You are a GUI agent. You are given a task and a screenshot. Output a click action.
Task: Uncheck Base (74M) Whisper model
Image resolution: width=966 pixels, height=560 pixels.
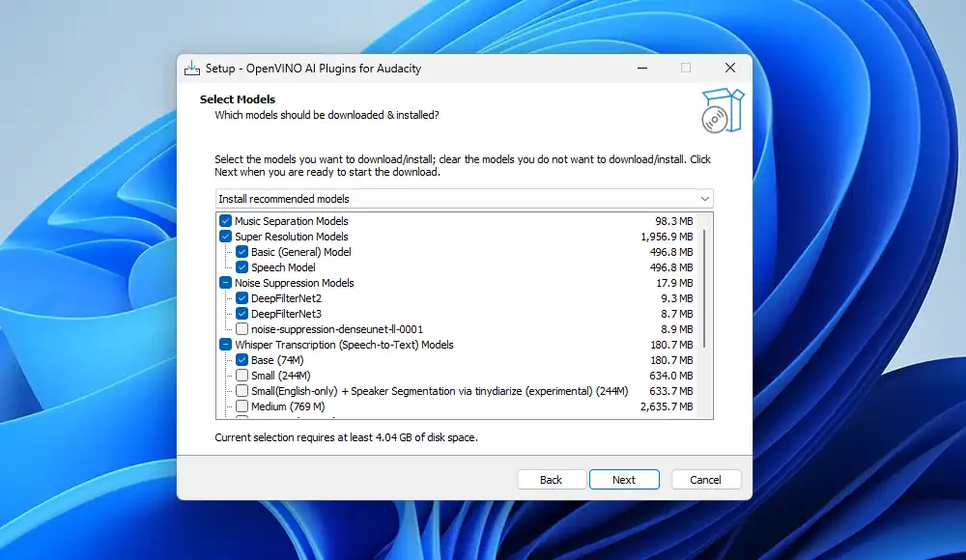pyautogui.click(x=242, y=360)
